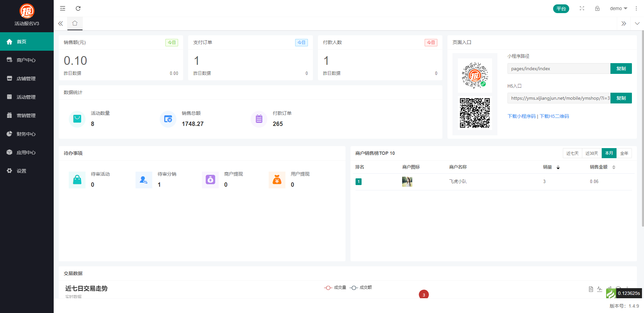Image resolution: width=644 pixels, height=313 pixels.
Task: Click the fullscreen expand icon
Action: point(582,8)
